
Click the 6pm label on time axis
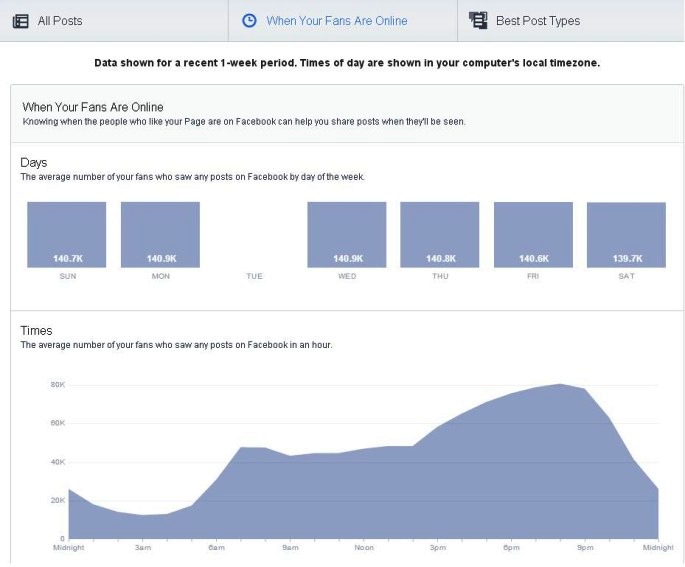pyautogui.click(x=510, y=548)
